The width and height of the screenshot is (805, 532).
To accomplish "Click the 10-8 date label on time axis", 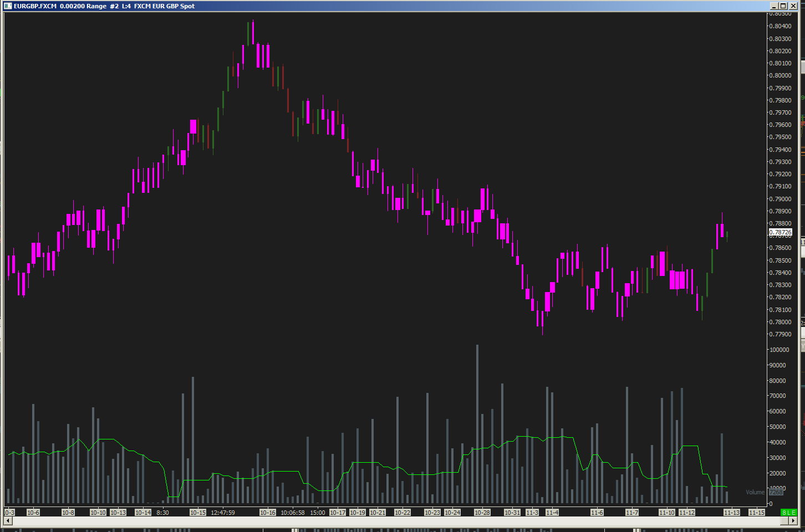I will coord(68,513).
